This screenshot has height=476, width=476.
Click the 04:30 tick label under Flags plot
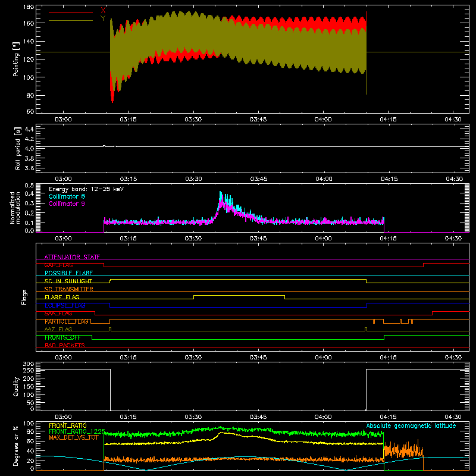pos(453,358)
